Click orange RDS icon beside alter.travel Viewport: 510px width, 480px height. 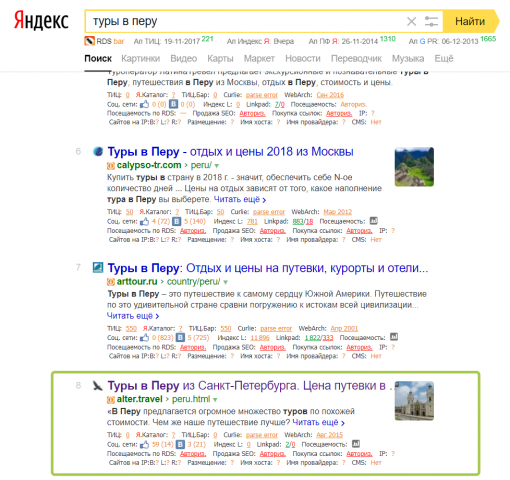pyautogui.click(x=111, y=399)
